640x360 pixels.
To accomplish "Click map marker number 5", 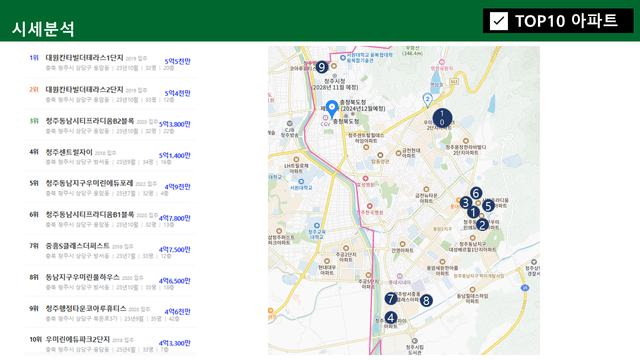I will [488, 206].
